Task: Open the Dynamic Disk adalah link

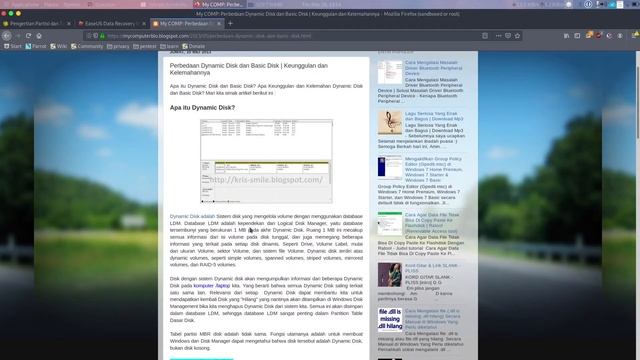Action: pos(192,216)
